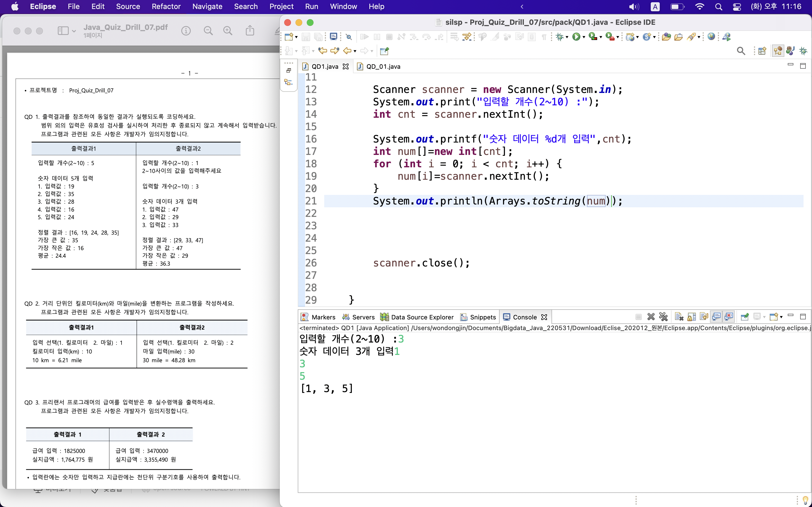Switch to the QD_01.java editor tab
The width and height of the screenshot is (812, 507).
pos(383,66)
